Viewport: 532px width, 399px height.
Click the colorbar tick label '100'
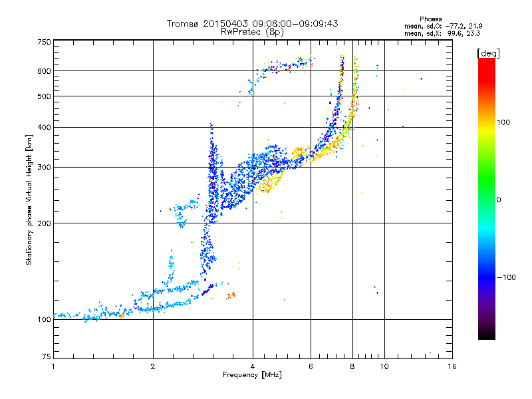503,122
